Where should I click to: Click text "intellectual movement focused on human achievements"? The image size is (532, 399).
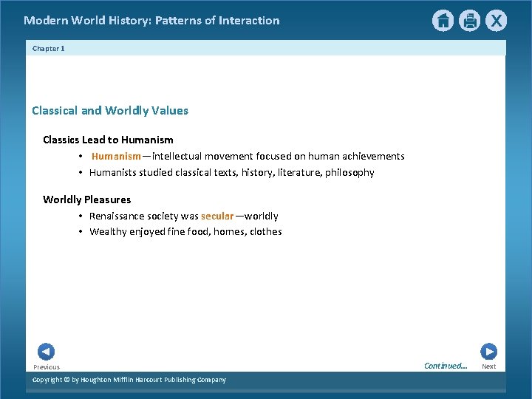coord(279,156)
